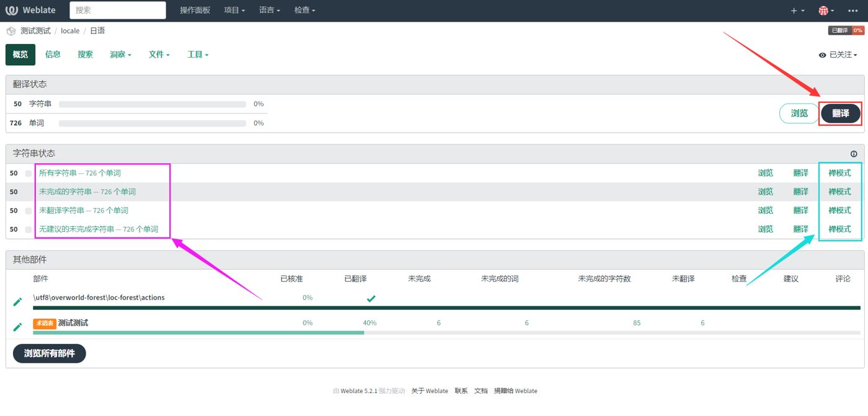
Task: Click the pencil icon for loc-forest\actions component
Action: [18, 301]
